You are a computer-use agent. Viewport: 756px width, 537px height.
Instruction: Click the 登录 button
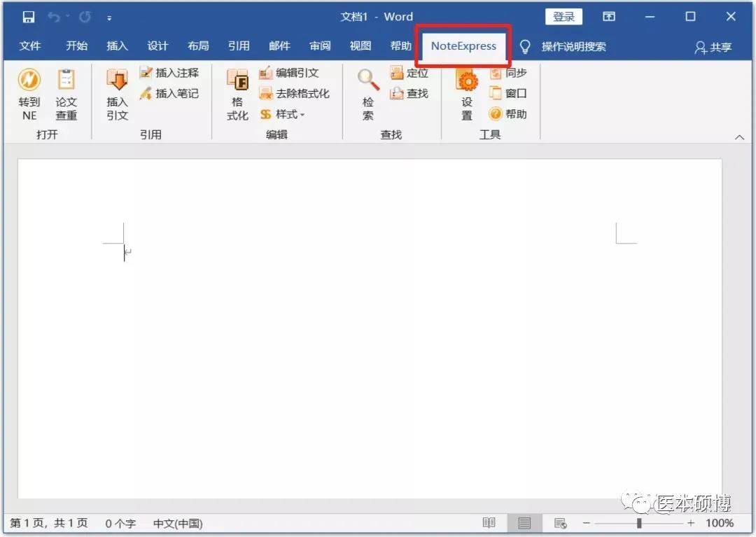click(x=563, y=17)
